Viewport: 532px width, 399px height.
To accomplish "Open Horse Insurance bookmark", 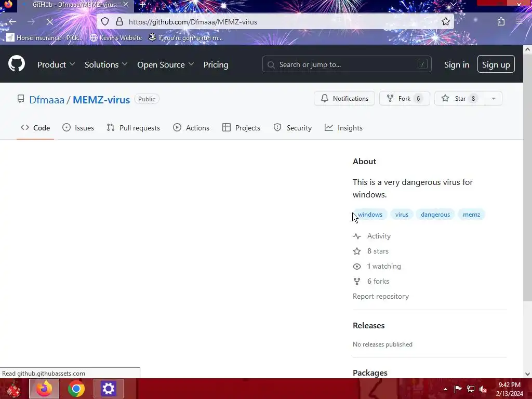I will [45, 37].
